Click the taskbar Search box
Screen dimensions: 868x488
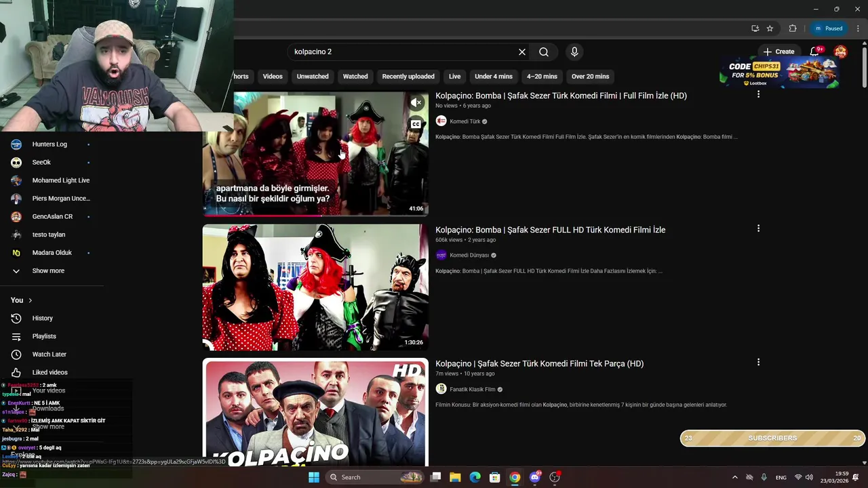click(374, 477)
